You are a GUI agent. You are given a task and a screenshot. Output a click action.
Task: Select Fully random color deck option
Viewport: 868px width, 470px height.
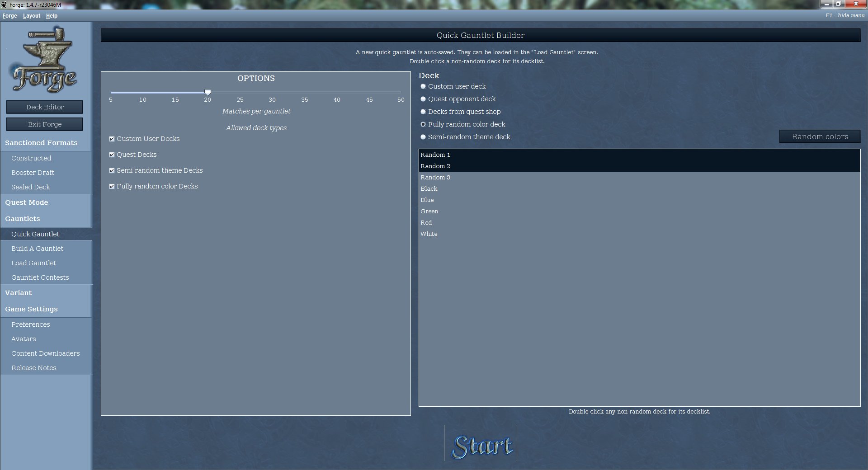click(423, 124)
